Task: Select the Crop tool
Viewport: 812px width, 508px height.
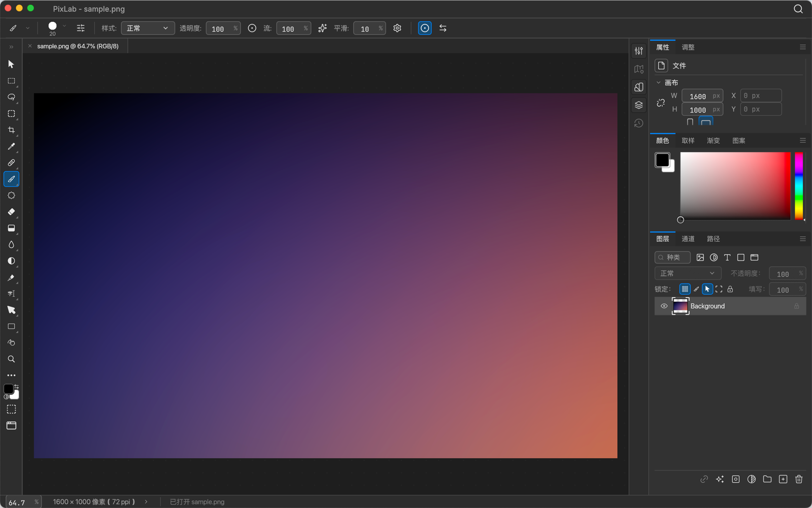Action: pos(11,130)
